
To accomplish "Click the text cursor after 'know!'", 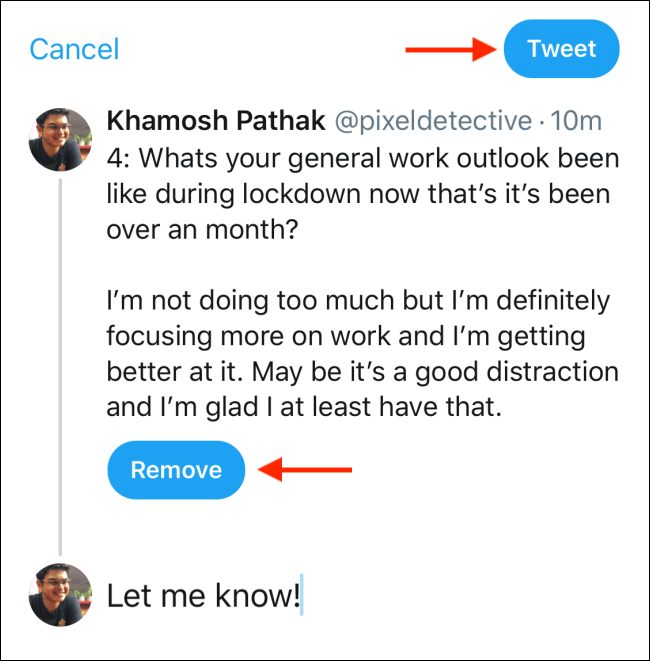I will pos(302,597).
